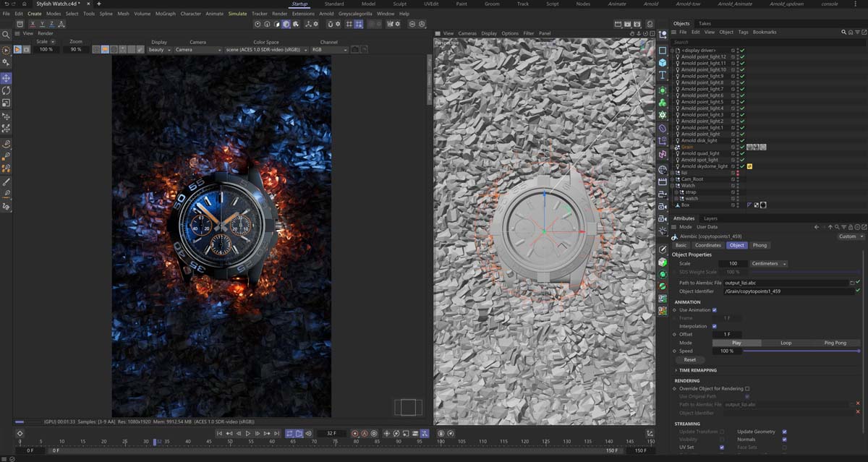Open the Simulate menu
Viewport: 868px width, 462px height.
pos(237,14)
